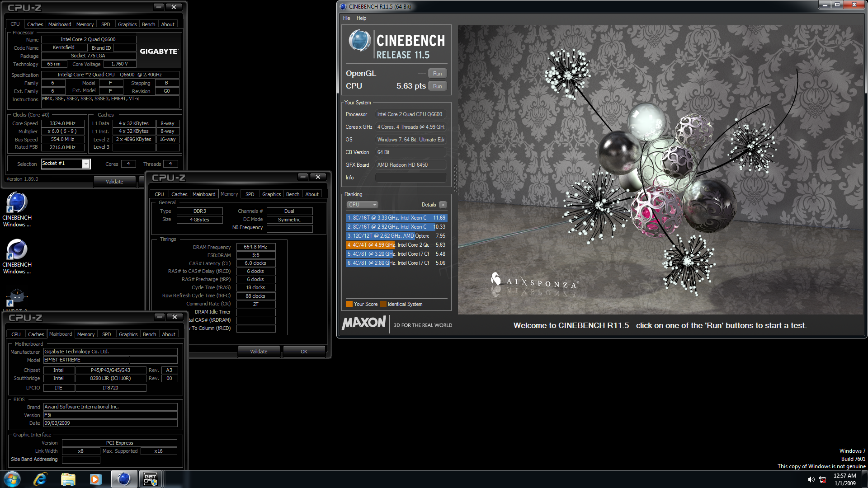The height and width of the screenshot is (488, 868).
Task: Click the Processor field Intel Core 2 Quad CPU Q6600
Action: click(x=411, y=114)
